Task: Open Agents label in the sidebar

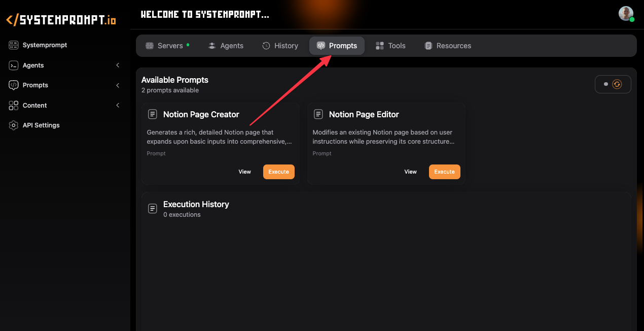Action: click(33, 65)
